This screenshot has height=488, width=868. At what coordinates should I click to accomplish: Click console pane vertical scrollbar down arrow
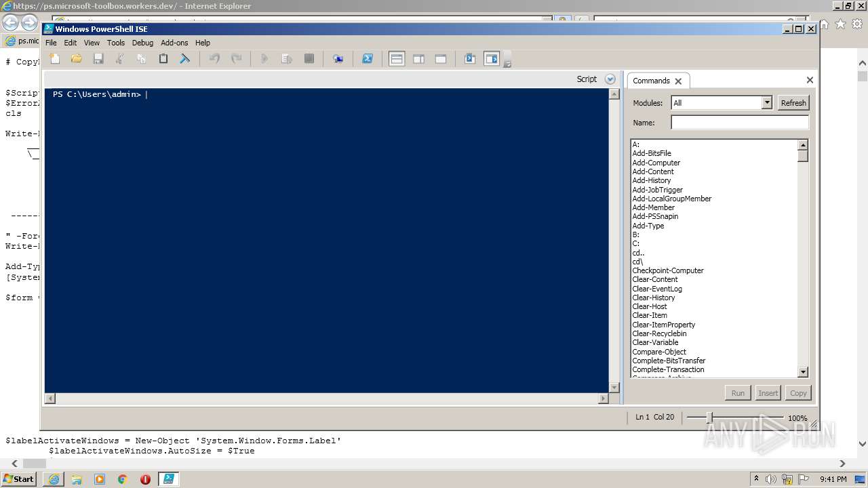click(614, 388)
